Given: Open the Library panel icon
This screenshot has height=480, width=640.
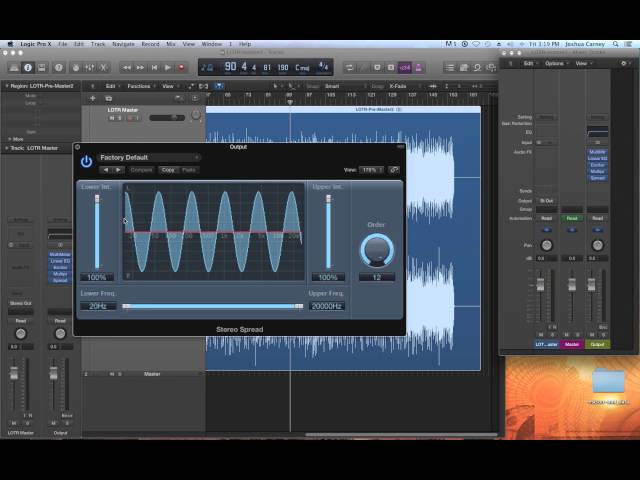Looking at the screenshot, I should pyautogui.click(x=14, y=68).
